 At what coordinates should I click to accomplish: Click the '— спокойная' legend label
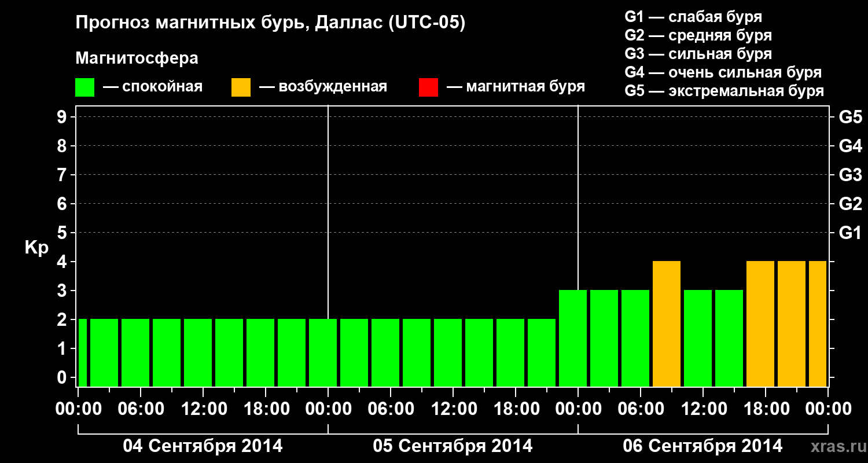click(153, 87)
